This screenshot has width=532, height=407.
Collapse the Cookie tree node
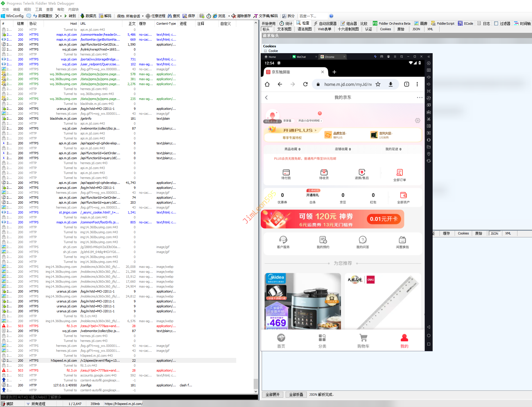click(x=265, y=51)
